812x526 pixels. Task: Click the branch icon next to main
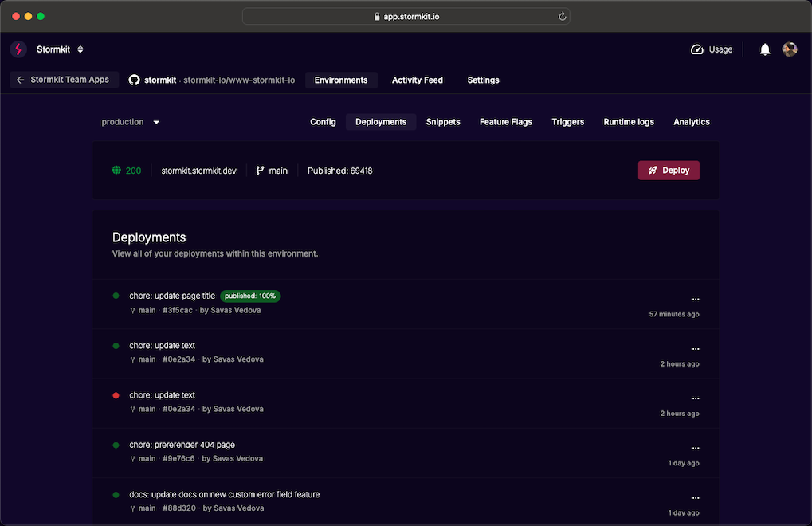point(258,170)
